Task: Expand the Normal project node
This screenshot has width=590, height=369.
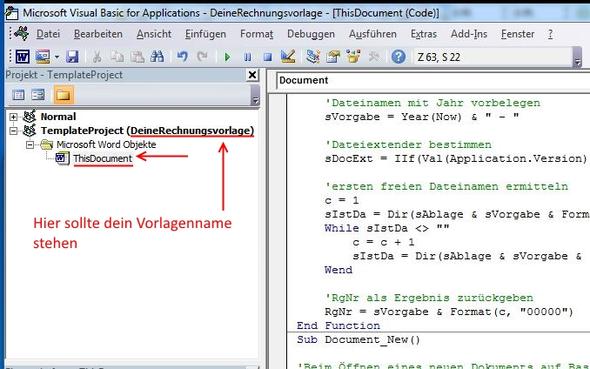Action: pos(14,117)
